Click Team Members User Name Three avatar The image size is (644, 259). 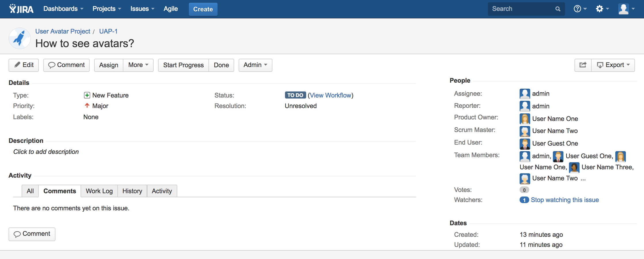[x=574, y=167]
